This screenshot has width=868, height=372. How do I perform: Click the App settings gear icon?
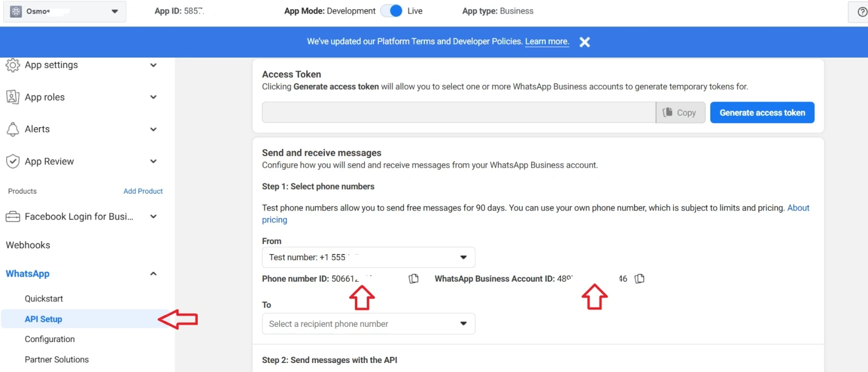(x=12, y=65)
